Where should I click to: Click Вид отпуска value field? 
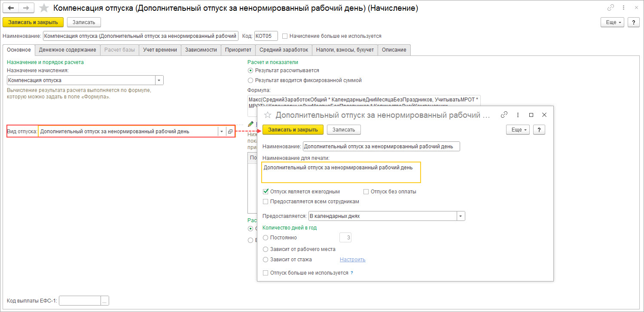coord(128,132)
